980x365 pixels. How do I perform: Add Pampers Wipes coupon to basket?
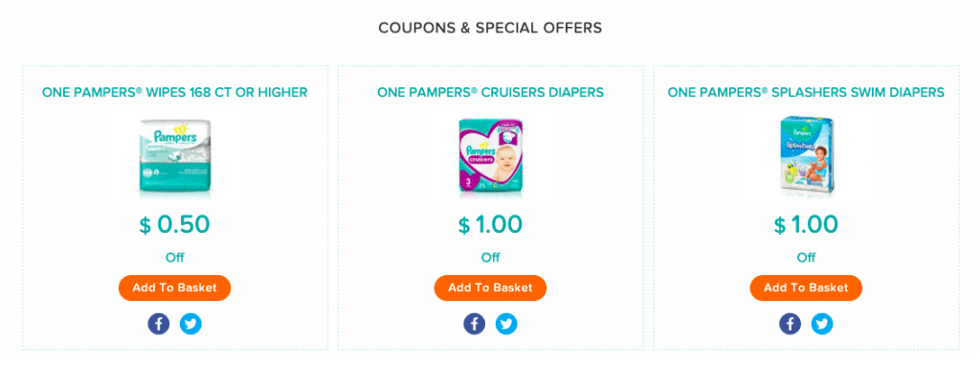pos(174,288)
